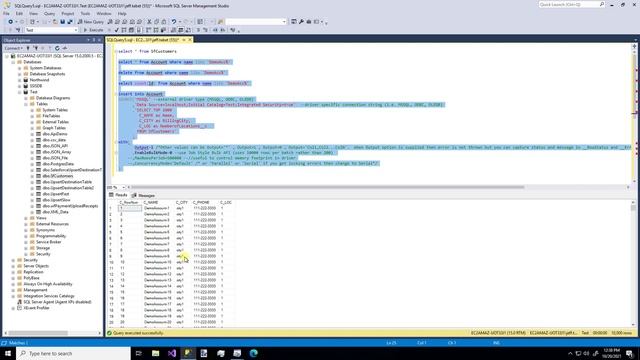This screenshot has width=640, height=360.
Task: Click the New Query toolbar button
Action: [91, 22]
